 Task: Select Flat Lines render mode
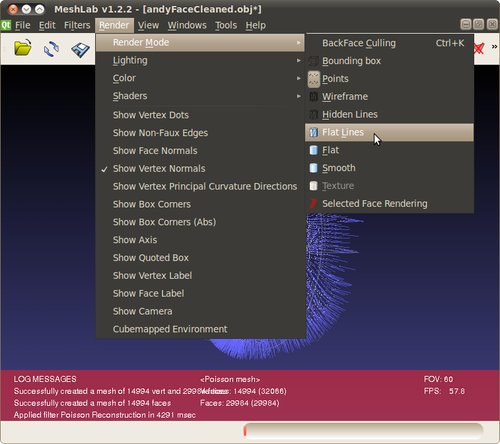pos(389,132)
